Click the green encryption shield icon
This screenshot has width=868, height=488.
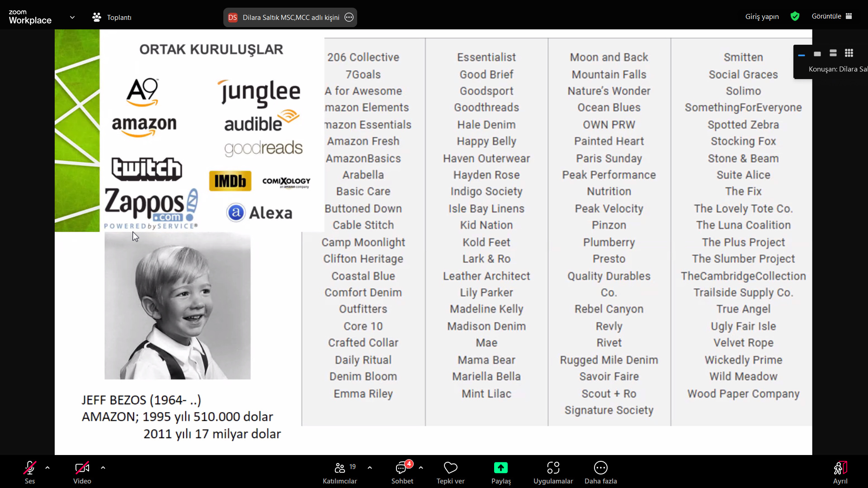pos(795,16)
